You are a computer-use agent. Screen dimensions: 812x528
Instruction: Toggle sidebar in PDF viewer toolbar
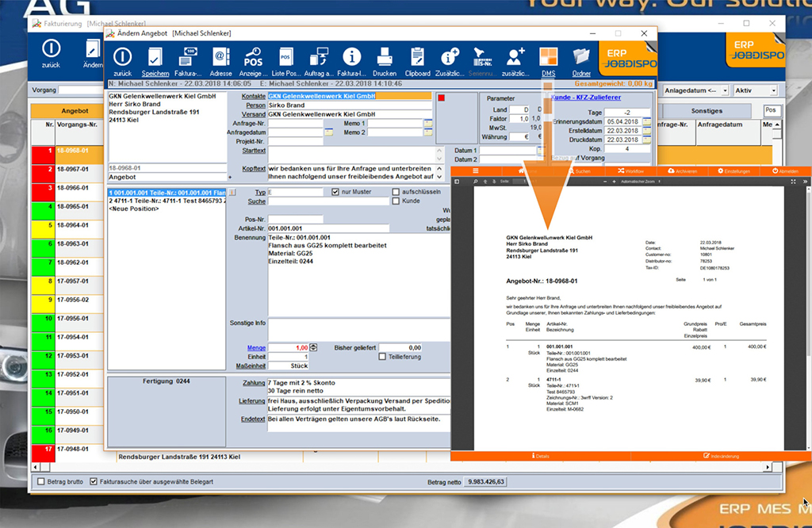click(457, 182)
